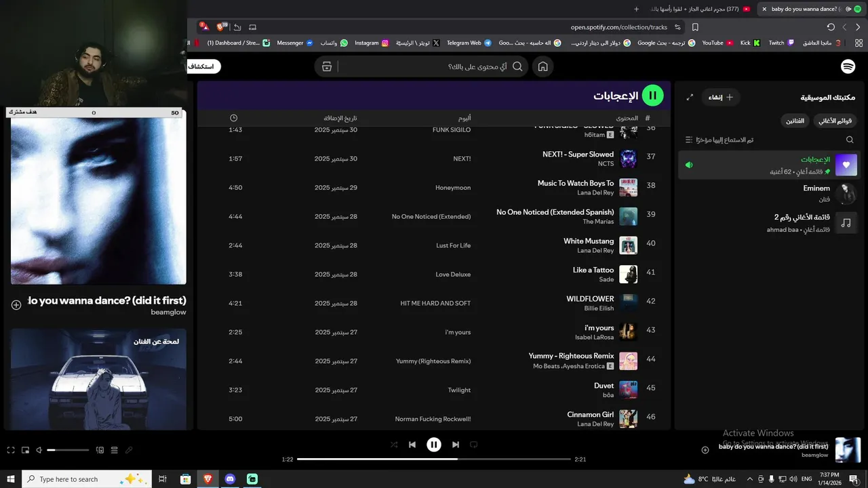Bookmark this page via the bookmark icon
Screen dimensions: 868x488
click(x=695, y=27)
